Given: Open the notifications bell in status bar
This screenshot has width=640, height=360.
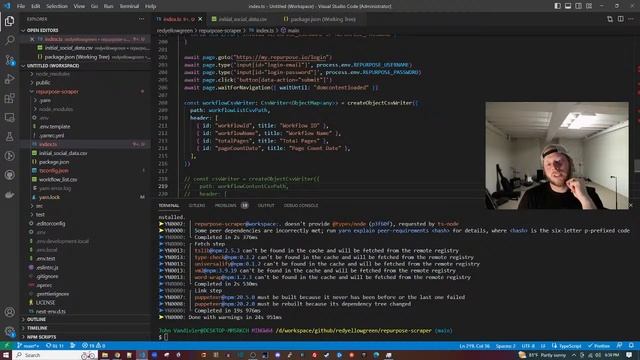Looking at the screenshot, I should tap(631, 345).
